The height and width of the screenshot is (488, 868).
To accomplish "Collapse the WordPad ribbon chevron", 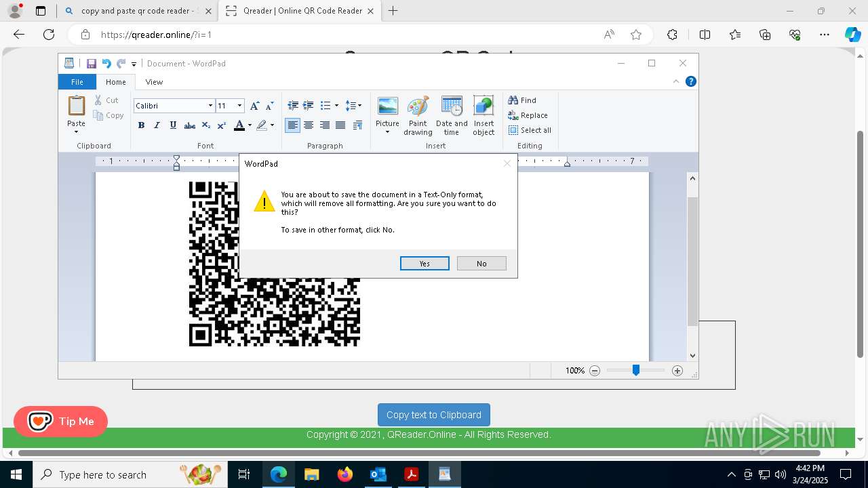I will (x=676, y=81).
